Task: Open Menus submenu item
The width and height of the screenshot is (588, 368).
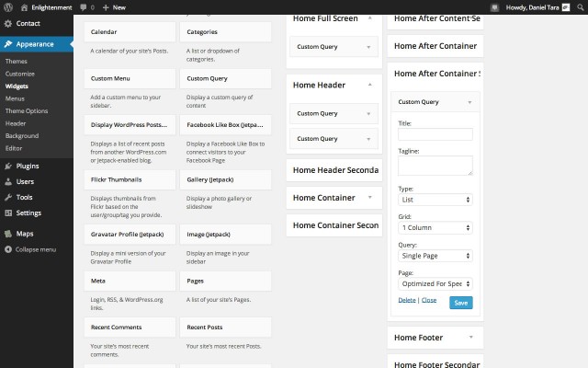Action: coord(15,98)
